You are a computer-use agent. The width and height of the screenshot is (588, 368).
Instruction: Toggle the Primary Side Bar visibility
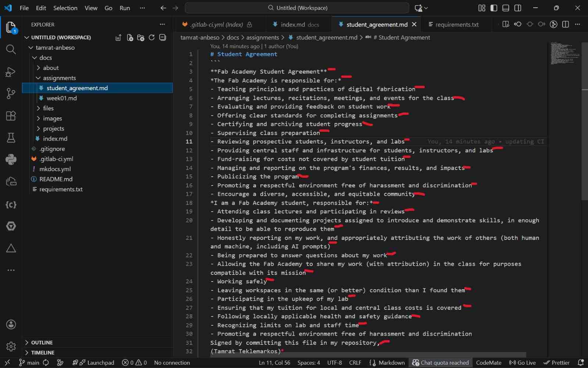pos(494,8)
